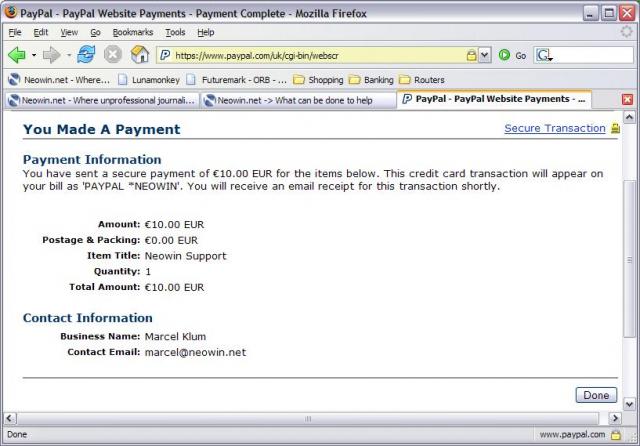Image resolution: width=640 pixels, height=446 pixels.
Task: Click the green Back arrow button
Action: click(17, 55)
